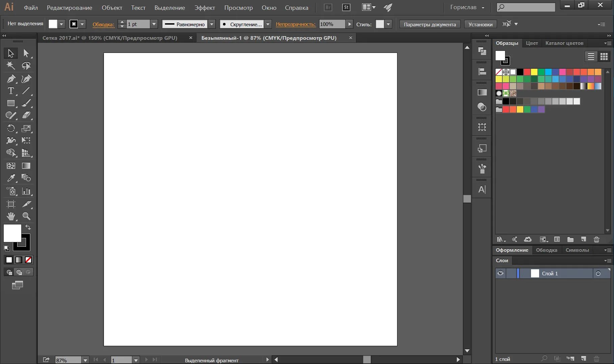Viewport: 614px width, 364px height.
Task: Open the Transparency panel icon
Action: [x=482, y=107]
